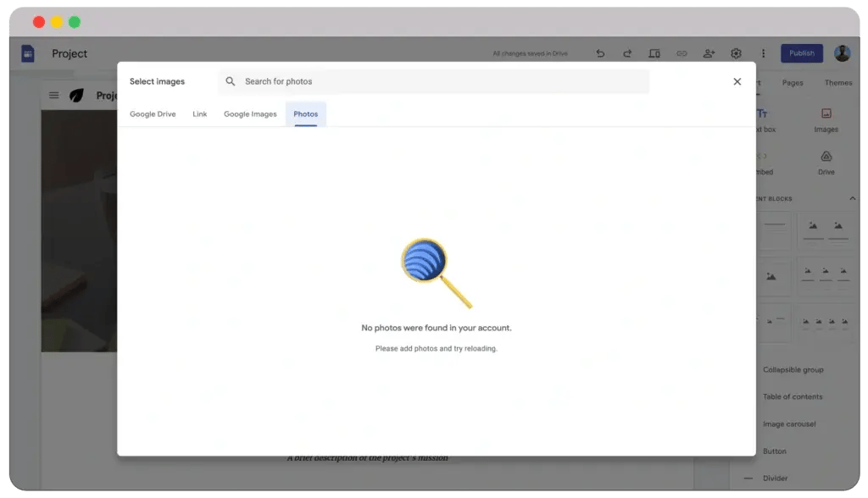Screen dimensions: 868x498
Task: Click the redo arrow in toolbar
Action: tap(627, 53)
